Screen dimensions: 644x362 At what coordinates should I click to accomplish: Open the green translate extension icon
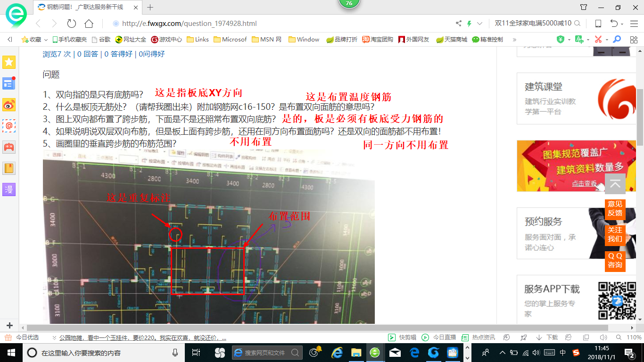pos(579,40)
